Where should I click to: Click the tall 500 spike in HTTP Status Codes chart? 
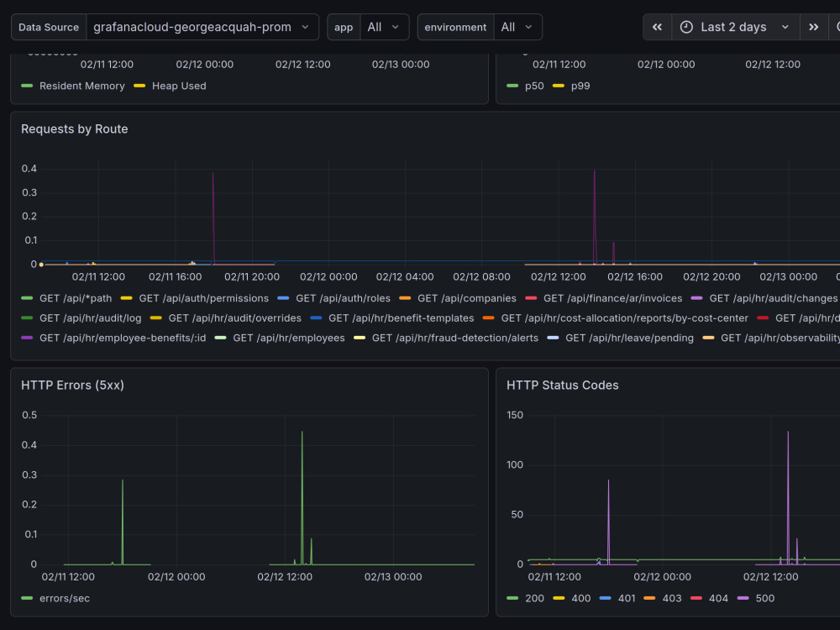click(x=788, y=498)
